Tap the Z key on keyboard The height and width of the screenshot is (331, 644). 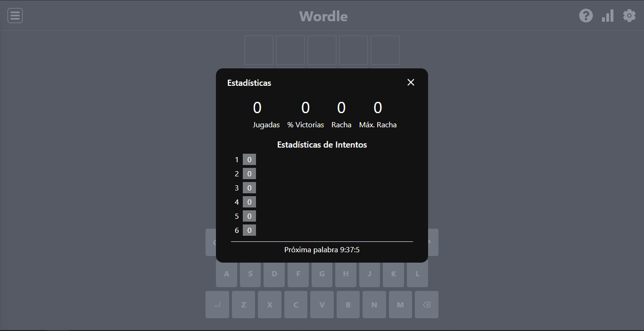[243, 305]
